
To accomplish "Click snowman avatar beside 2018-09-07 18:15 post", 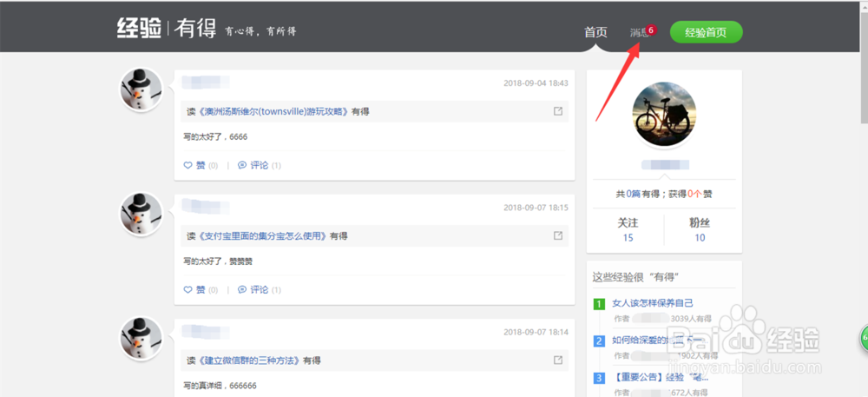I will tap(141, 214).
